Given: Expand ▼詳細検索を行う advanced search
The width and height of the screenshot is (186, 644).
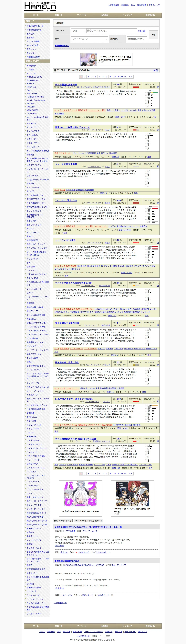Looking at the screenshot, I should 62,46.
